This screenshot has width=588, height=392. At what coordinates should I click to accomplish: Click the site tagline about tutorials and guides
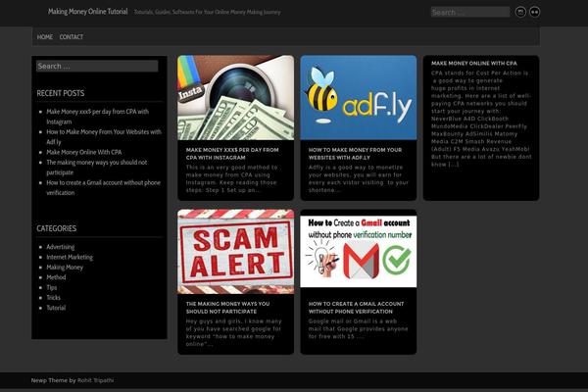(207, 12)
